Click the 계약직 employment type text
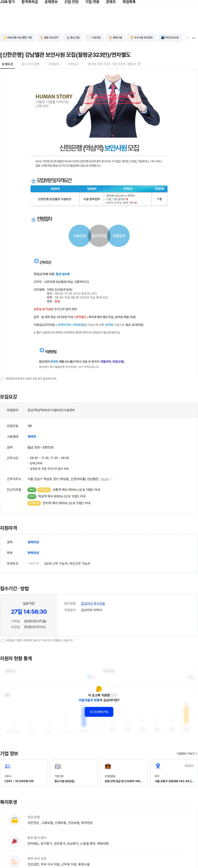The image size is (198, 868). pyautogui.click(x=32, y=437)
